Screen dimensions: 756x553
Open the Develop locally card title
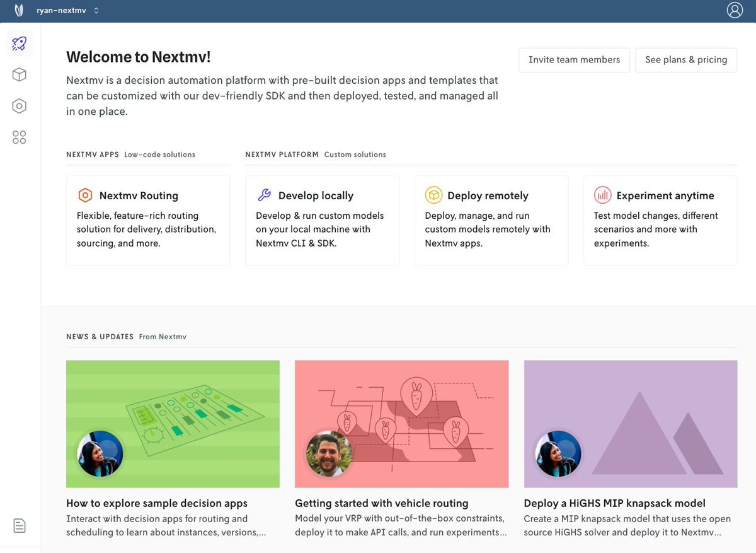(316, 195)
